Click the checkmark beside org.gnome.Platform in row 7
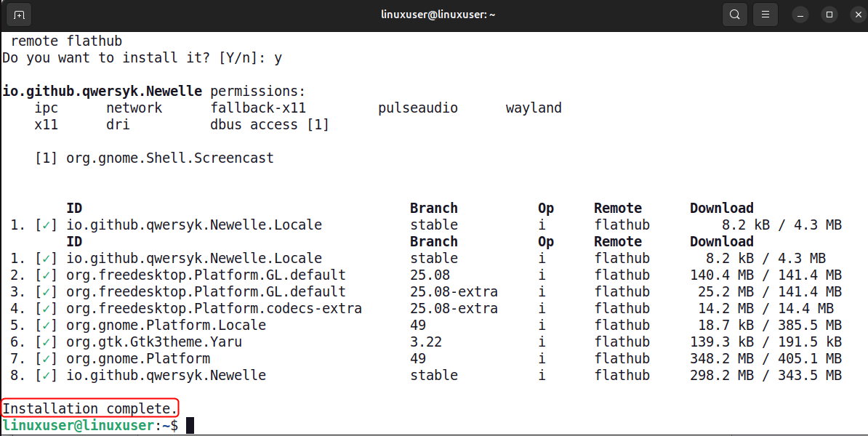 [46, 359]
